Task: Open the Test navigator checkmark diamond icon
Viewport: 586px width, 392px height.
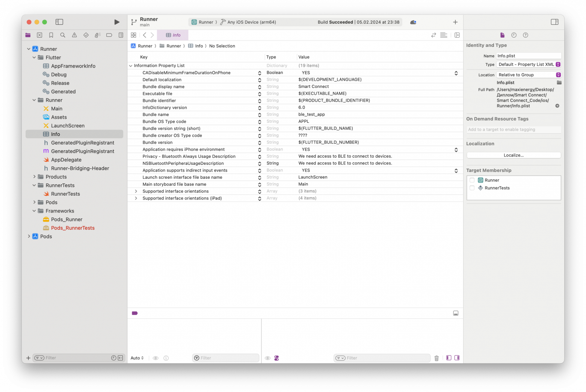Action: (86, 35)
